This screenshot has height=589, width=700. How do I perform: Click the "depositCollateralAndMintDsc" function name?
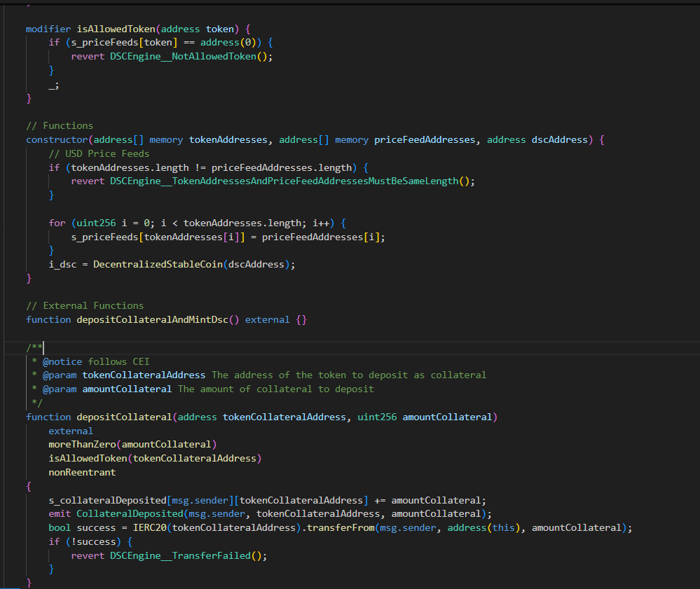click(152, 320)
